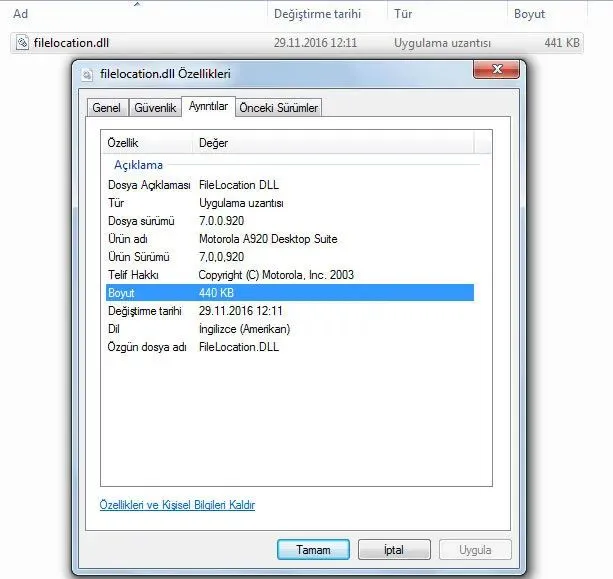This screenshot has width=613, height=579.
Task: Sort files by the Ad column header
Action: click(x=20, y=14)
